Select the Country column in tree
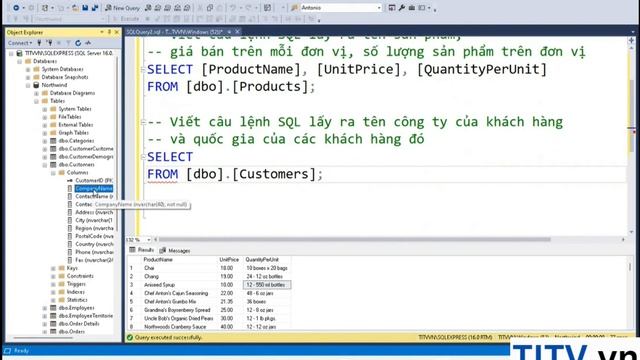The image size is (640, 360). click(x=94, y=244)
